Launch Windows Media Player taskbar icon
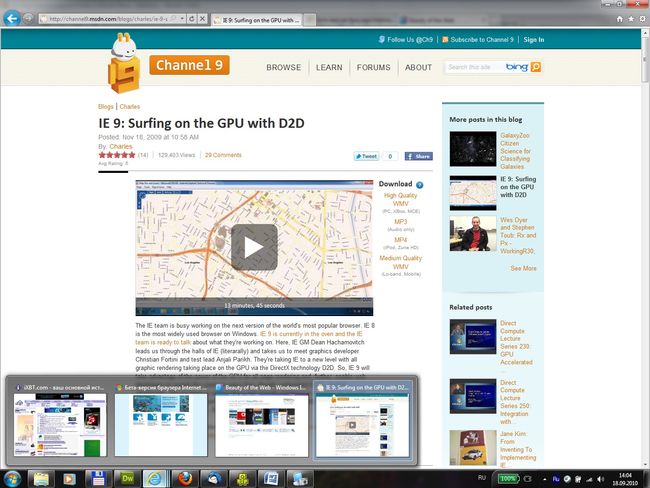Image resolution: width=650 pixels, height=488 pixels. point(69,479)
